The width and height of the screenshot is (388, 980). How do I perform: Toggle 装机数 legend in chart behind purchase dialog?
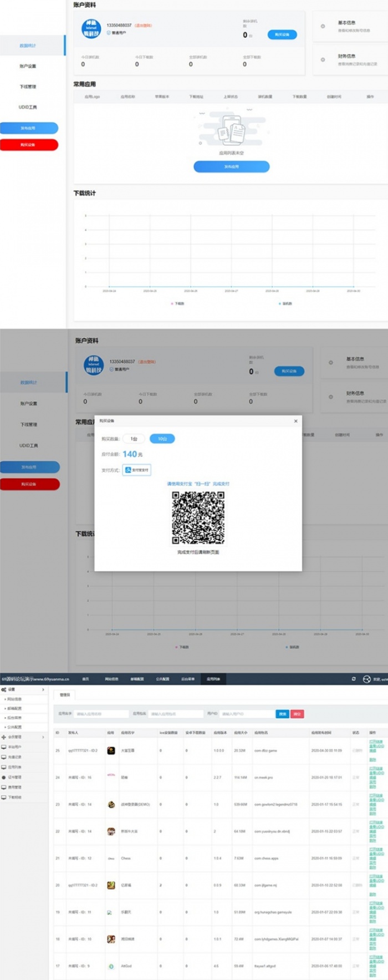tap(293, 647)
